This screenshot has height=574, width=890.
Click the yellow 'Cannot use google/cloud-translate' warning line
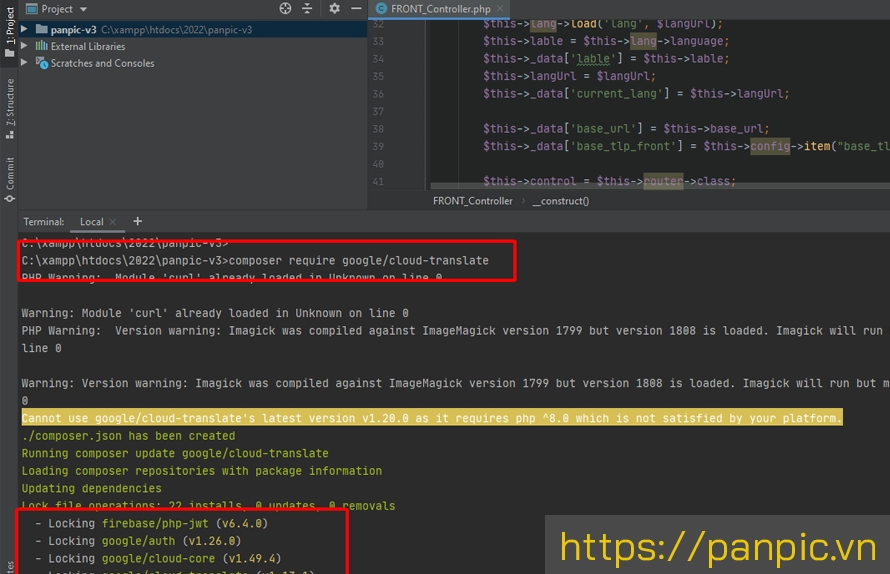point(432,418)
